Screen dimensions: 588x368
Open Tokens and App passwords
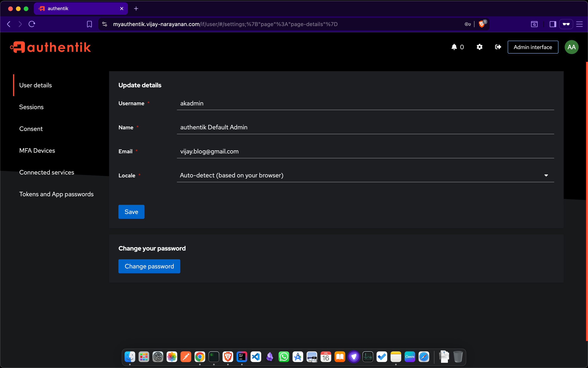coord(56,194)
